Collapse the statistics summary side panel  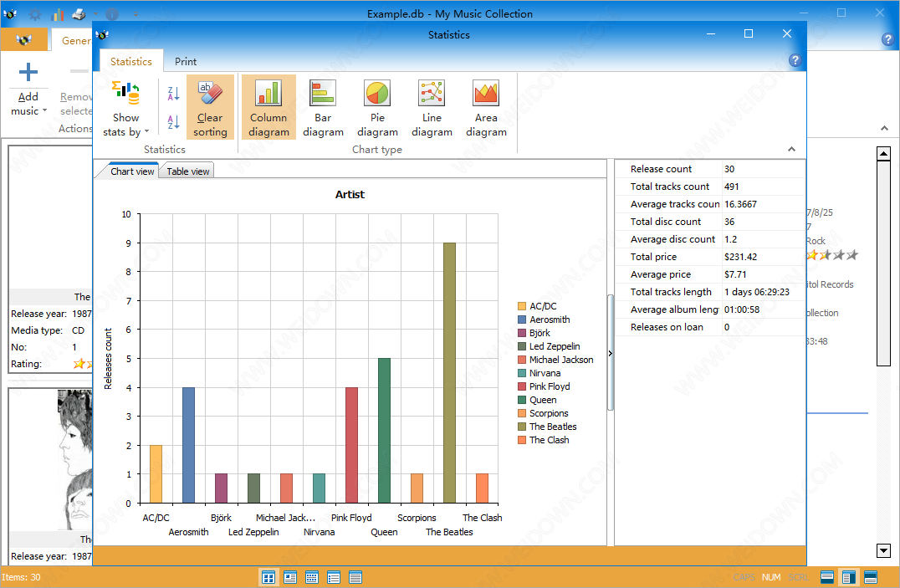pyautogui.click(x=610, y=353)
